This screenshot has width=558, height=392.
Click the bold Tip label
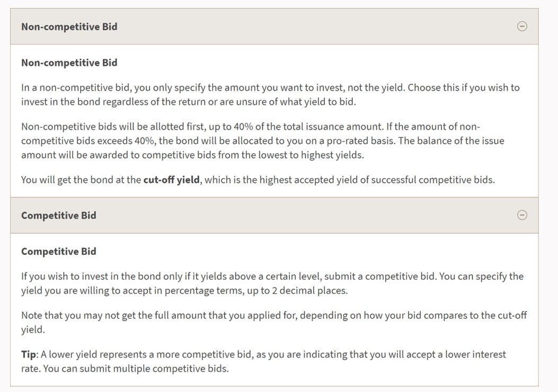[x=29, y=354]
